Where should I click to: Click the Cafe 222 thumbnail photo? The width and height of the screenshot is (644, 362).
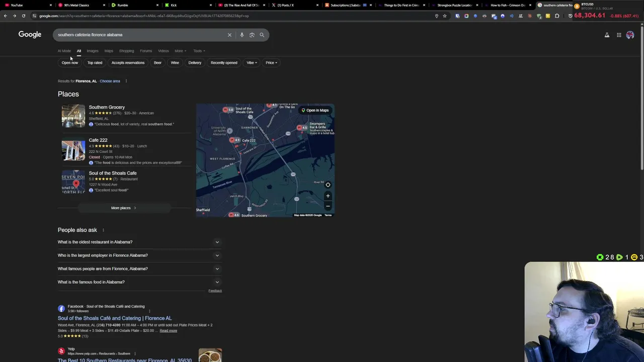(x=73, y=149)
